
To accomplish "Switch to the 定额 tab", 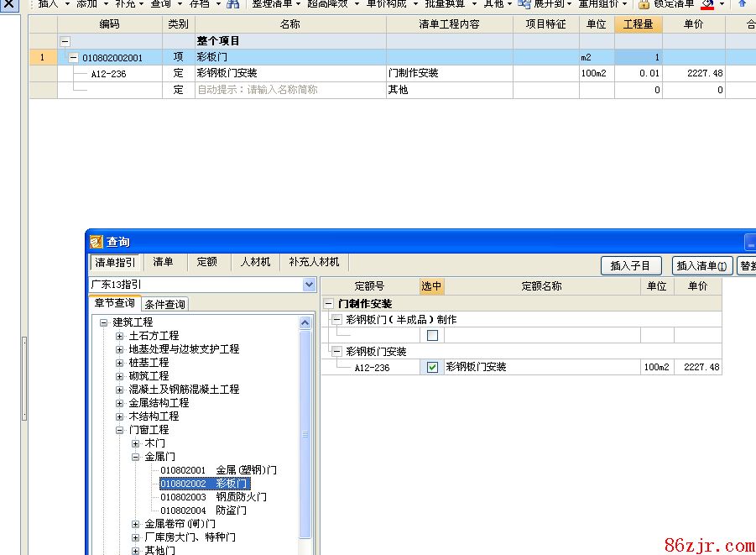I will tap(206, 263).
